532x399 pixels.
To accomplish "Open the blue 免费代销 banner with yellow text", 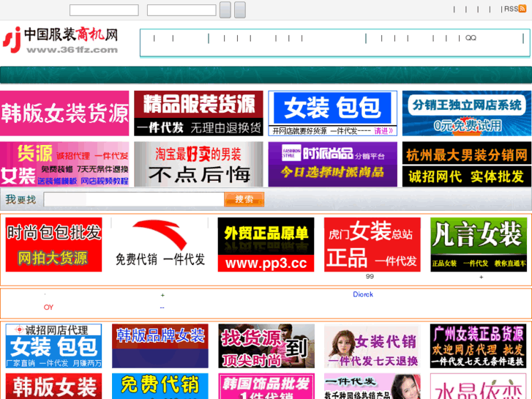I will click(x=160, y=386).
